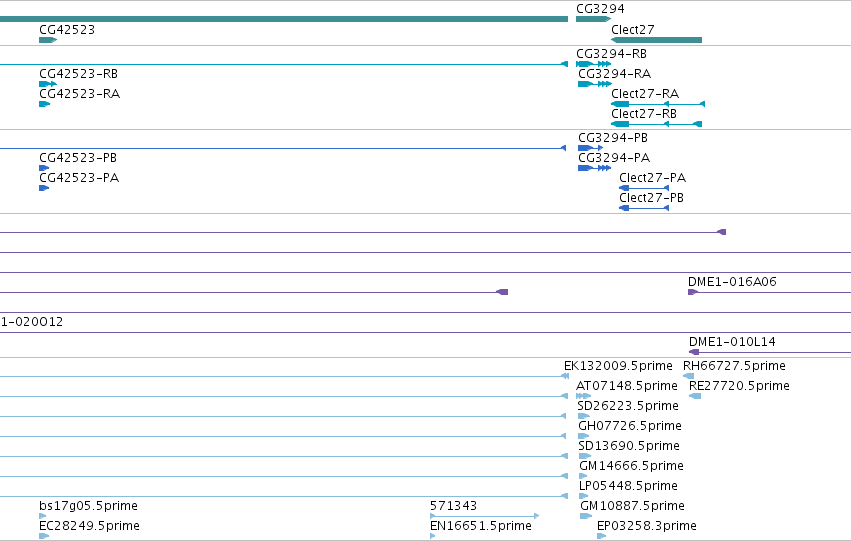Select the DME1-016A06 purple arrow glyph
The width and height of the screenshot is (851, 541).
click(693, 292)
